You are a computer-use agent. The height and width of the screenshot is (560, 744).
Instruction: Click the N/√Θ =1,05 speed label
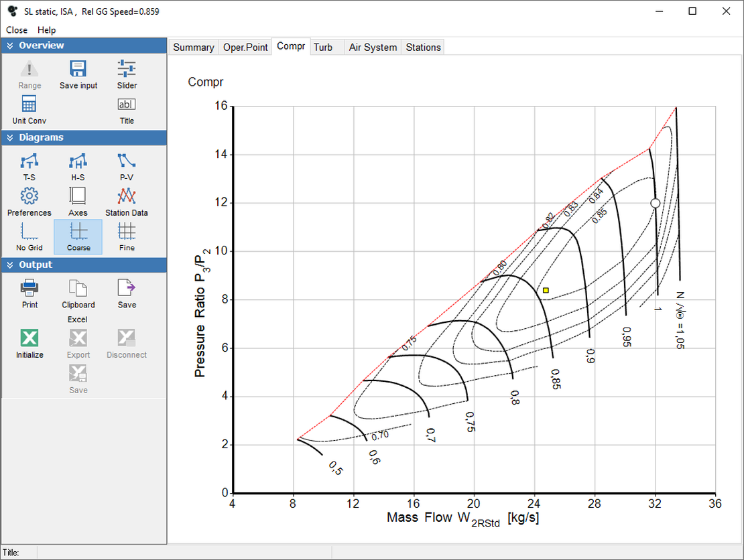[680, 321]
